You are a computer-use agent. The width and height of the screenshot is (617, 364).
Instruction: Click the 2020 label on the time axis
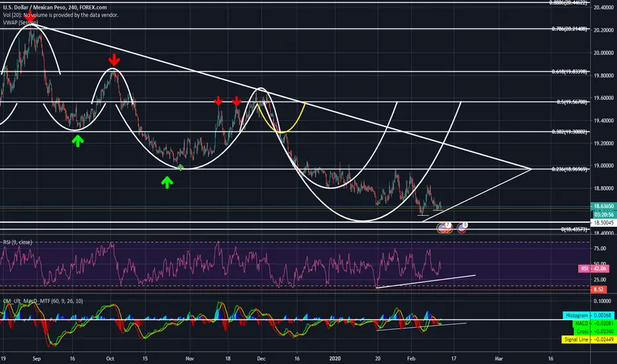(x=335, y=359)
